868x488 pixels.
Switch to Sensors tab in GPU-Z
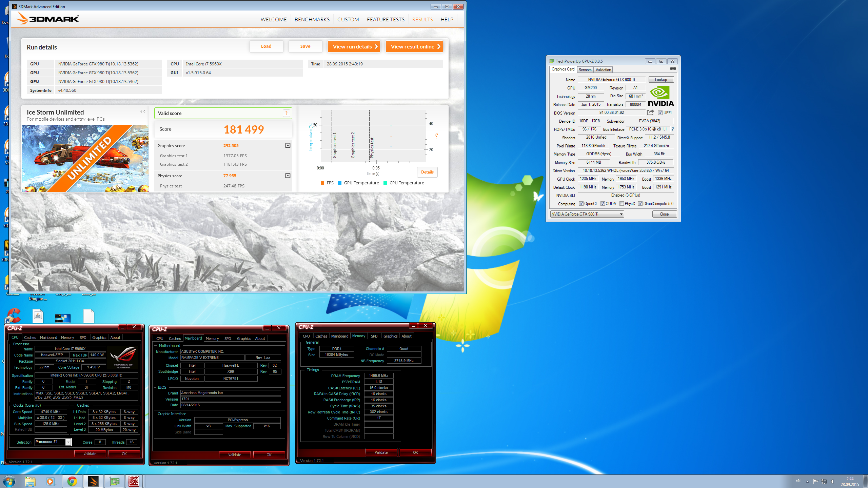(x=585, y=69)
